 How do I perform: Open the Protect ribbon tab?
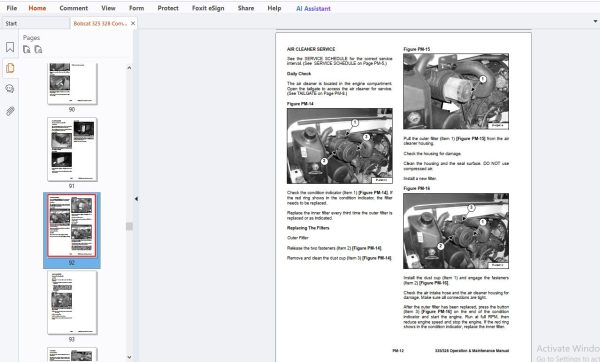coord(168,8)
